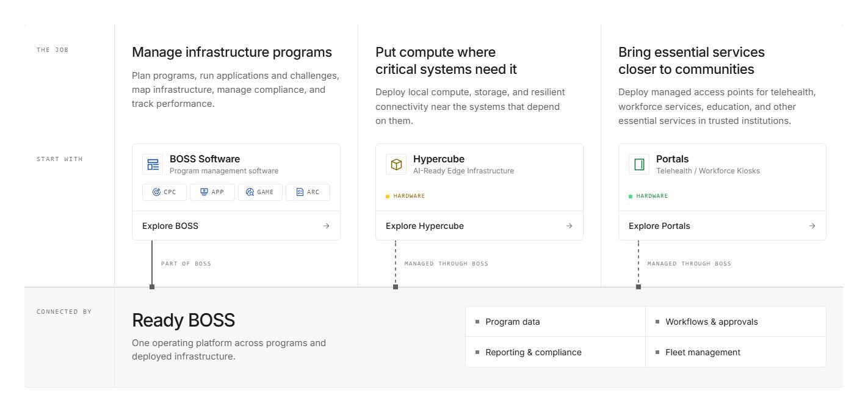Click the Portals kiosk icon

[x=639, y=164]
